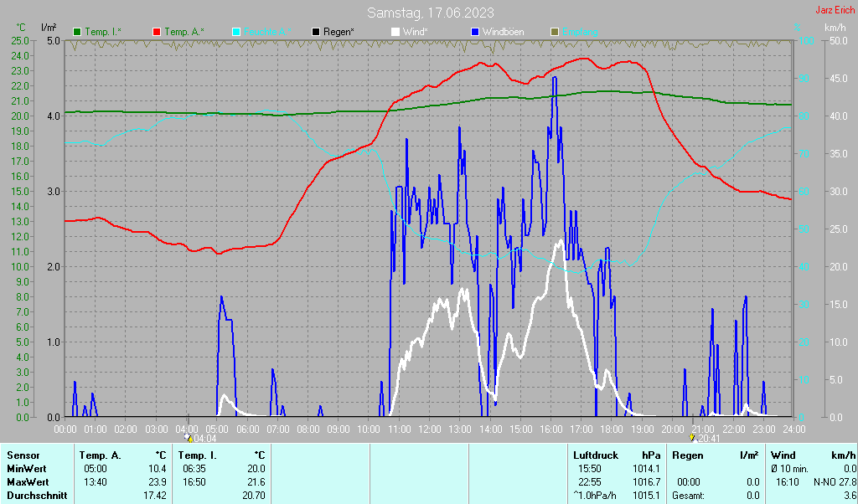Click the olive legend swatch after Windböen
The height and width of the screenshot is (504, 858).
(x=554, y=32)
